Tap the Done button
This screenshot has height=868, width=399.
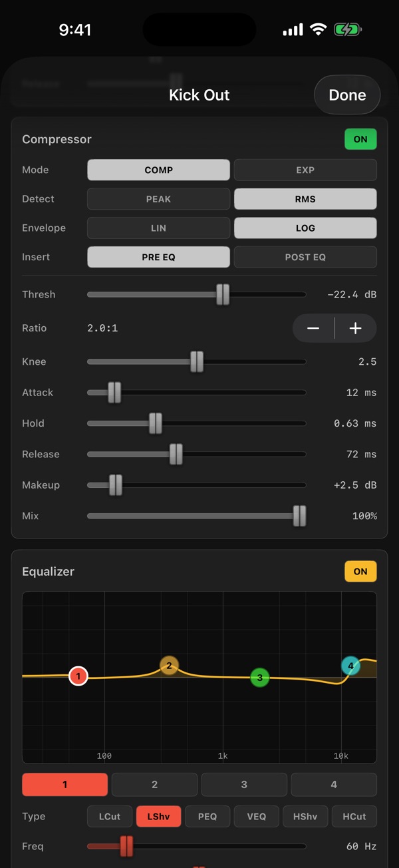tap(347, 95)
